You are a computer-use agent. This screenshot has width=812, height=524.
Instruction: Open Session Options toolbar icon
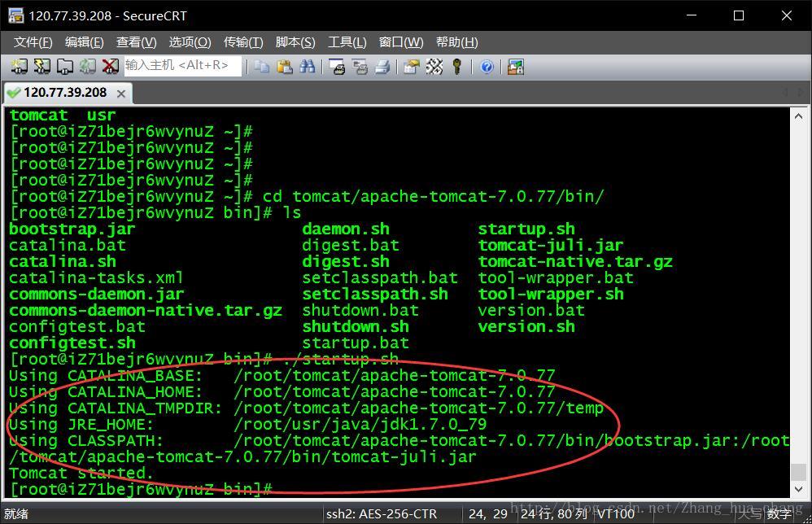coord(412,66)
